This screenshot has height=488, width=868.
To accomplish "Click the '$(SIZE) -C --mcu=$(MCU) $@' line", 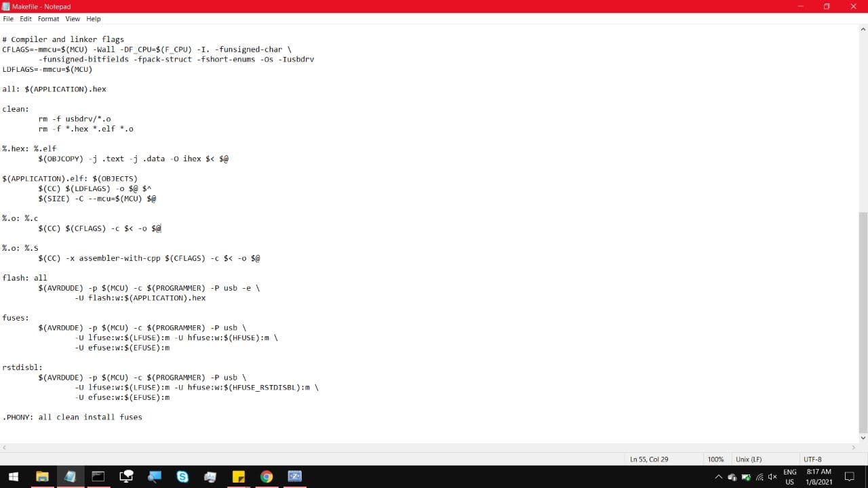I will [x=97, y=199].
